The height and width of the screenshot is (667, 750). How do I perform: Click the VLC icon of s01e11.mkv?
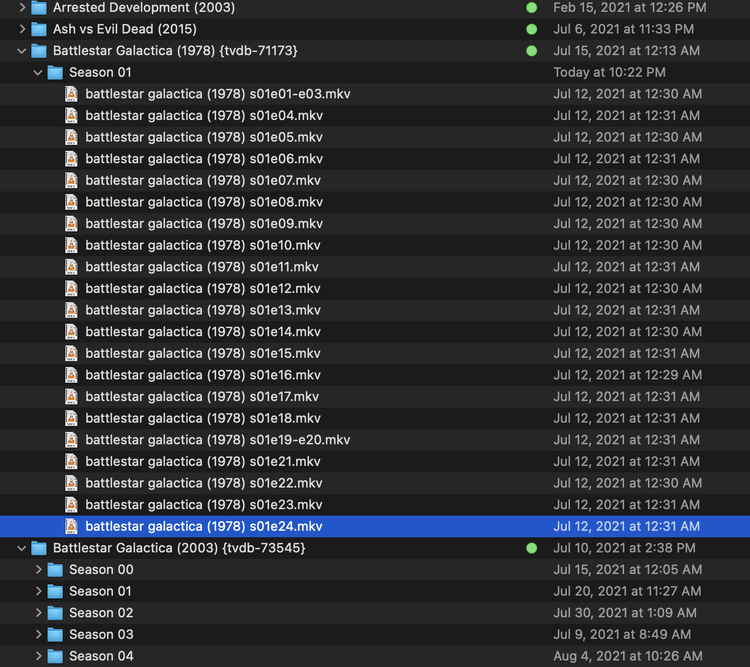(71, 267)
